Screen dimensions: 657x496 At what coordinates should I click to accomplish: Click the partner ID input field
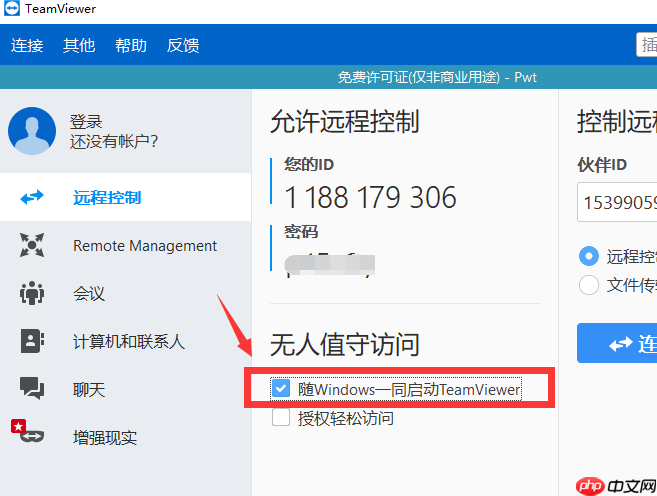click(x=617, y=202)
